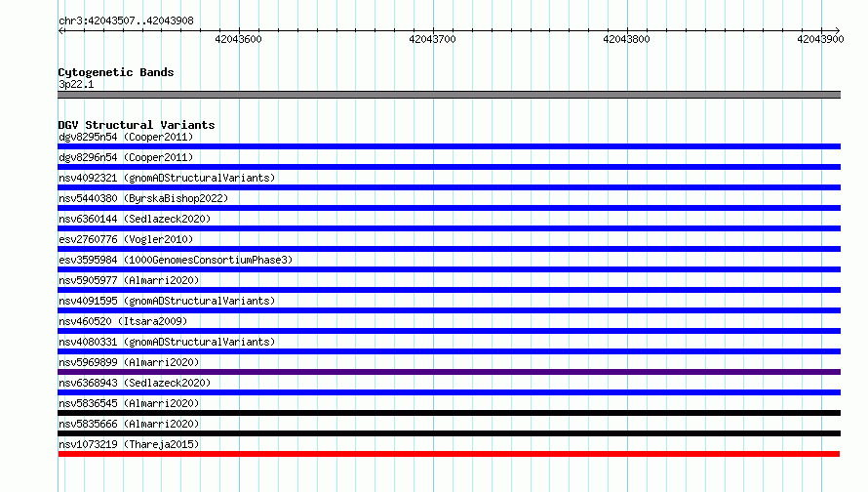Viewport: 868px width, 492px height.
Task: Click the nsv460520 (Itsara2009) label
Action: 123,321
